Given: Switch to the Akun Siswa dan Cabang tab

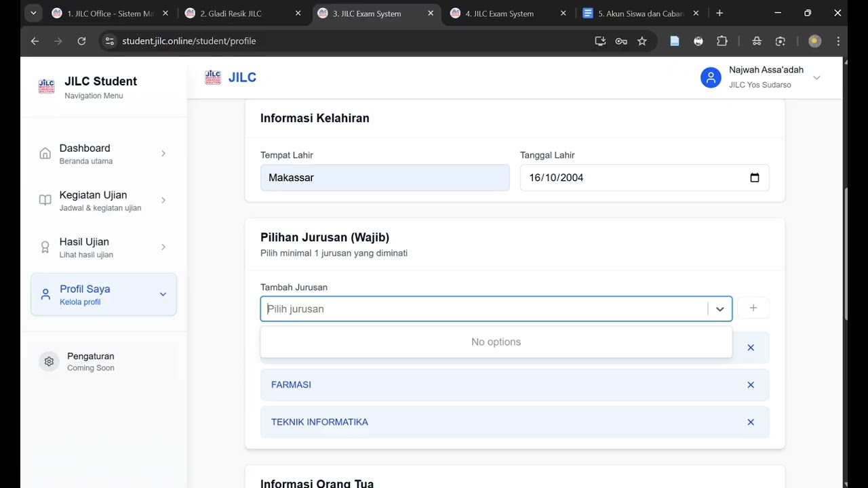Looking at the screenshot, I should (x=640, y=14).
